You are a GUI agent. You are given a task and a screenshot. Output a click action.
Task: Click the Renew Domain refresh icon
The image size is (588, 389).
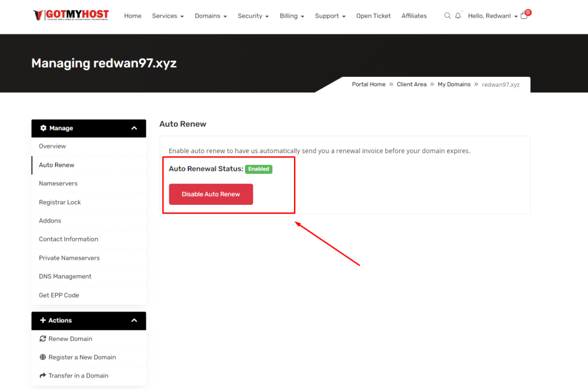(42, 339)
